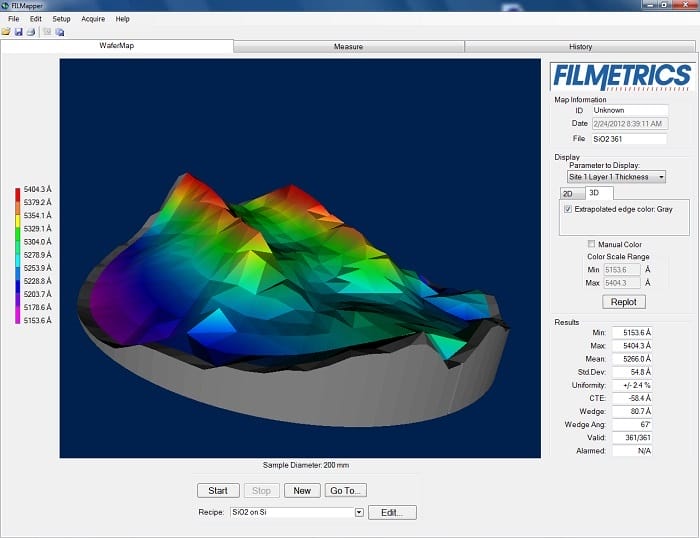This screenshot has height=538, width=700.
Task: Open the Acquire menu
Action: 93,19
